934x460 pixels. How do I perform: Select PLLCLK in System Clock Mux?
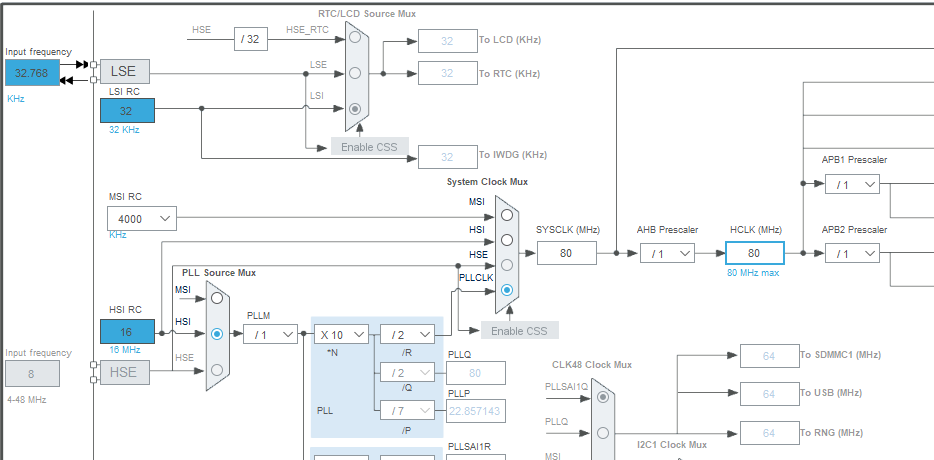[506, 290]
